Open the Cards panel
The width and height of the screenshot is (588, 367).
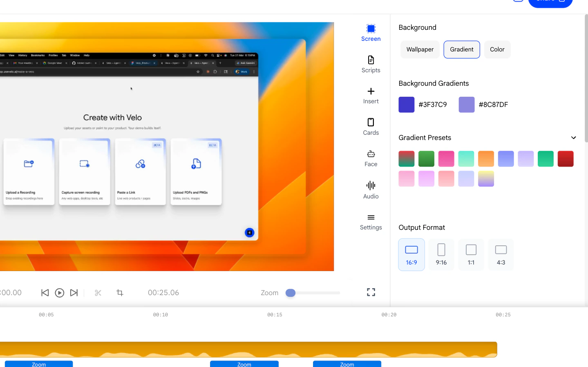click(x=371, y=127)
